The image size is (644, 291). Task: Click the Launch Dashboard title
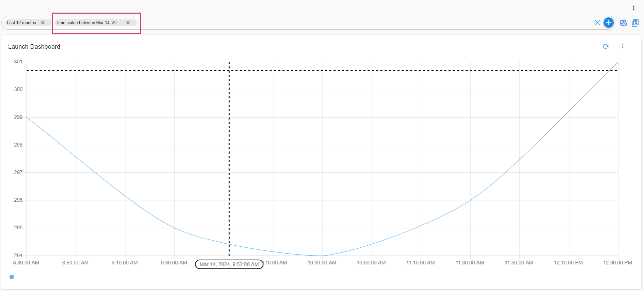pyautogui.click(x=34, y=47)
